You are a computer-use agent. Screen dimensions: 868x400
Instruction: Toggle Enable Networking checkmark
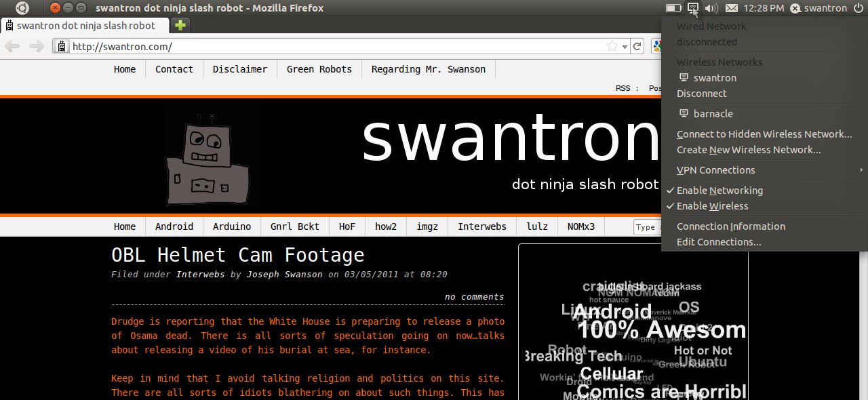719,191
